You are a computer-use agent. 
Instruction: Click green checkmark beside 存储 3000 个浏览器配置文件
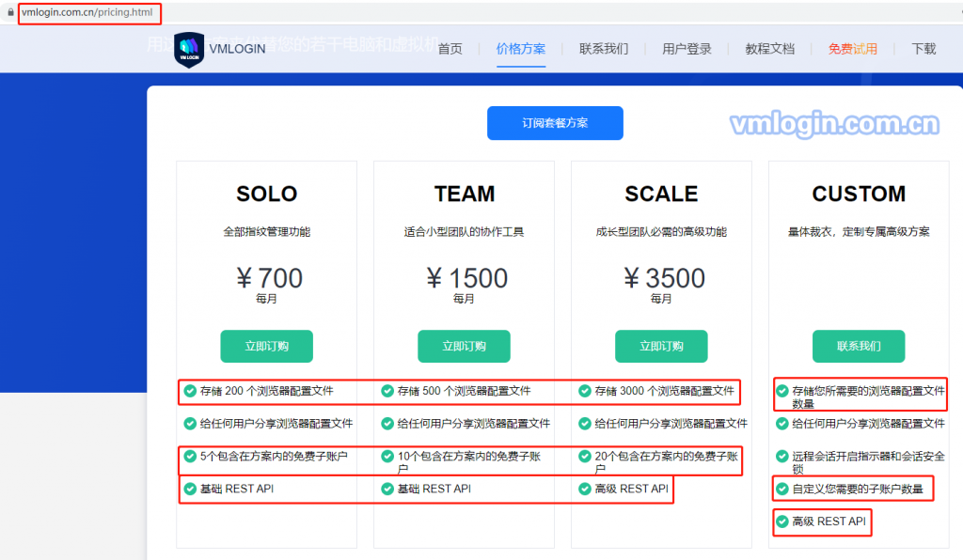coord(585,391)
